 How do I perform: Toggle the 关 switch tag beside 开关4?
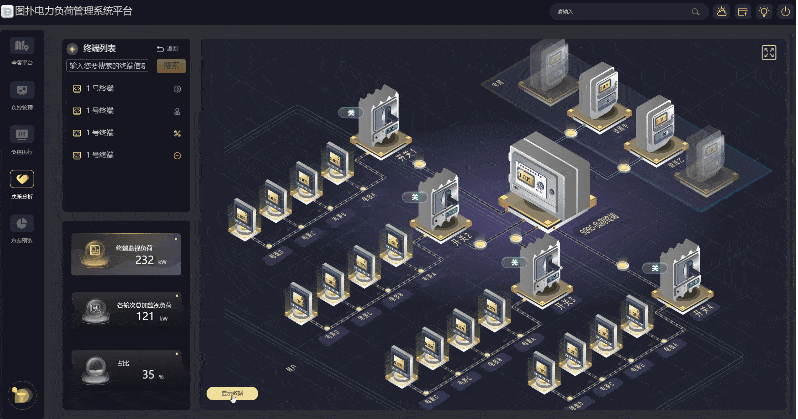(655, 268)
